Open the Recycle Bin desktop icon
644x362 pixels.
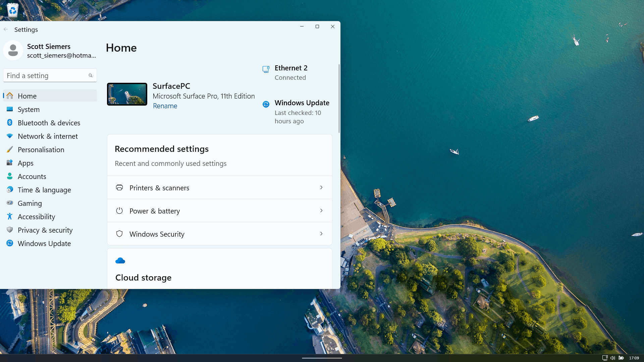[x=13, y=10]
